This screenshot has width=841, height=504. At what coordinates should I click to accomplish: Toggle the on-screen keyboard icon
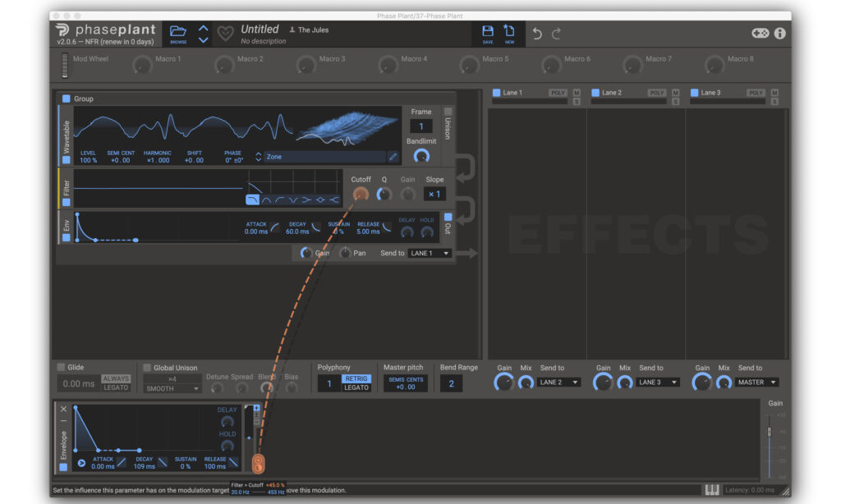[x=712, y=489]
